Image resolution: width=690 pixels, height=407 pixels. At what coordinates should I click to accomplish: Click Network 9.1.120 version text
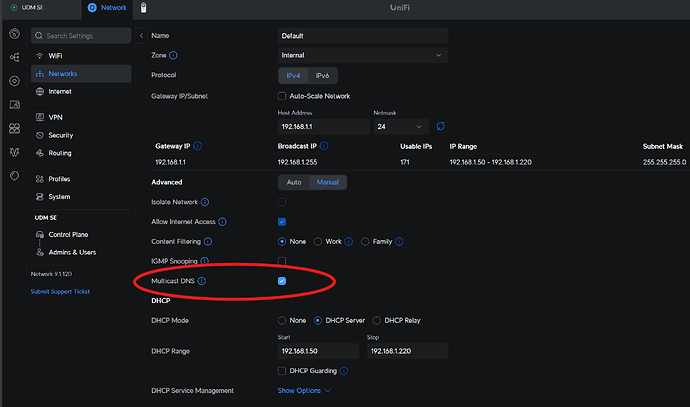point(51,274)
